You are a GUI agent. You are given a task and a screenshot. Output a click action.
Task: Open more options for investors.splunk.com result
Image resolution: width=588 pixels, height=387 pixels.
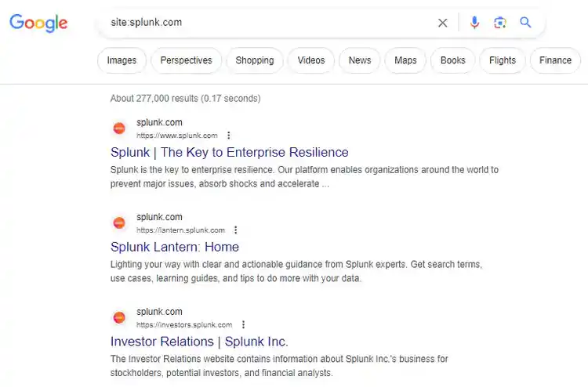coord(244,325)
